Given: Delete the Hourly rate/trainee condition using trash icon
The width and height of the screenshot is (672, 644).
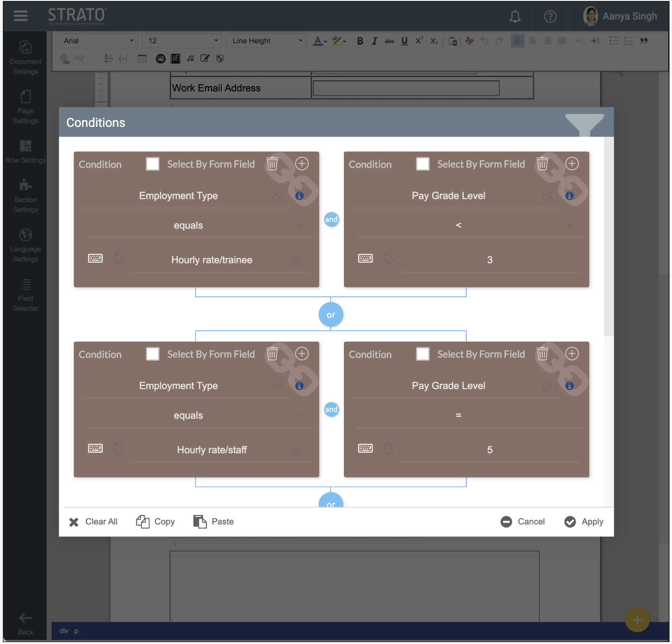Looking at the screenshot, I should tap(272, 164).
